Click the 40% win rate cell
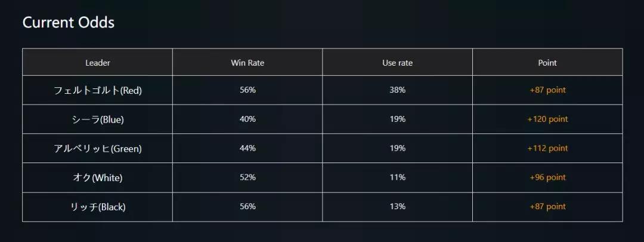Screen dimensions: 644x242 pyautogui.click(x=247, y=120)
